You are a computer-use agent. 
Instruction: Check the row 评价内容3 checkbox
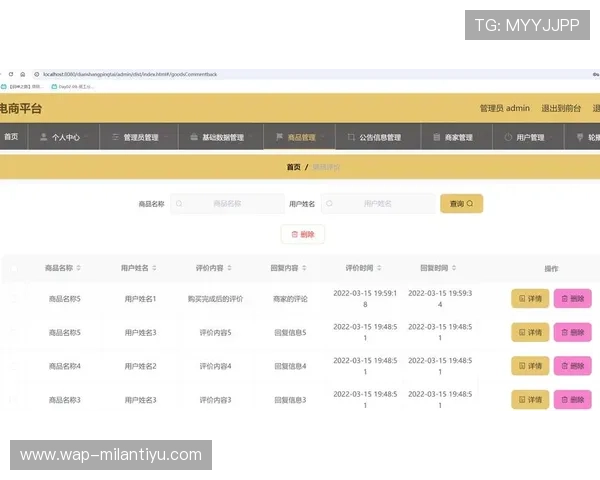point(14,400)
